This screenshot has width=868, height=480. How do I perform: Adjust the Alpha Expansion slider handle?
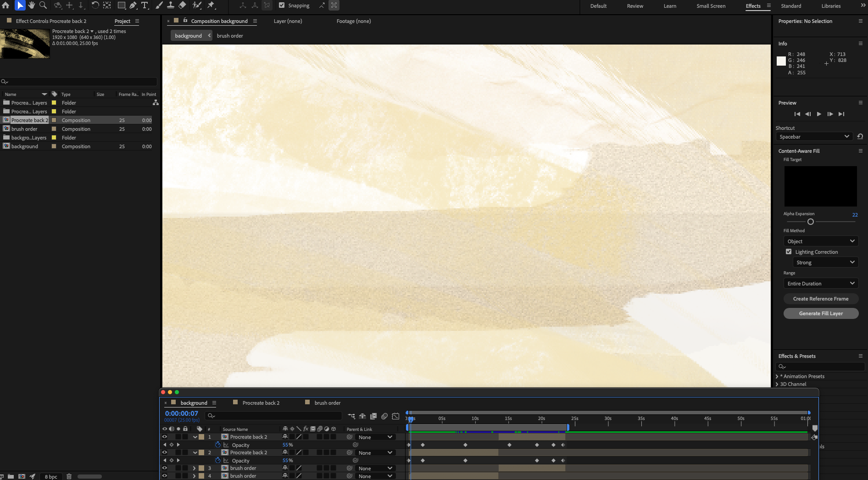click(810, 222)
